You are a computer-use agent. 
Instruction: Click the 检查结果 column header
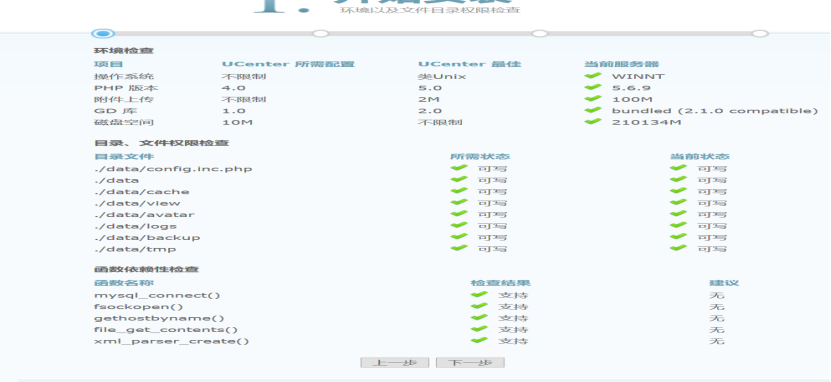501,283
